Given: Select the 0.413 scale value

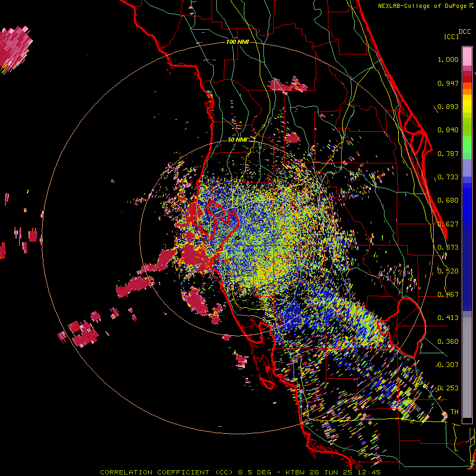Looking at the screenshot, I should coord(448,318).
